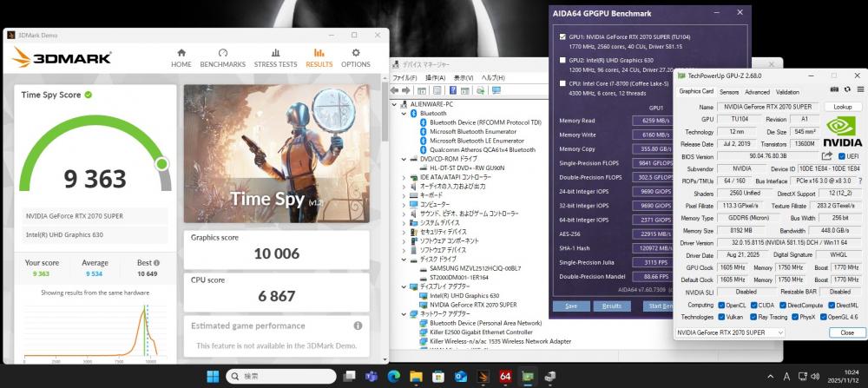Toggle the Vulkan checkbox in GPU-Z
This screenshot has width=868, height=388.
721,317
